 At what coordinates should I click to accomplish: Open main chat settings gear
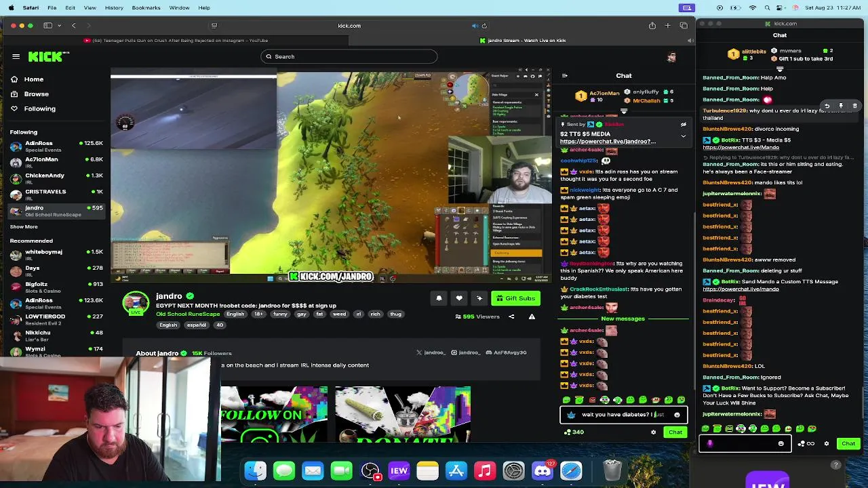tap(654, 432)
